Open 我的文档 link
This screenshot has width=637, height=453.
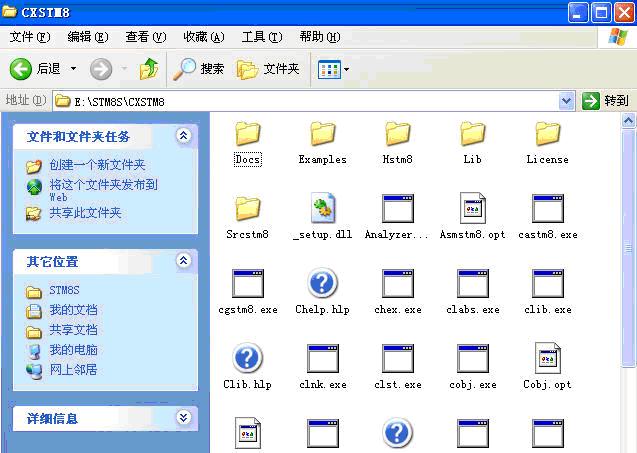click(x=74, y=310)
